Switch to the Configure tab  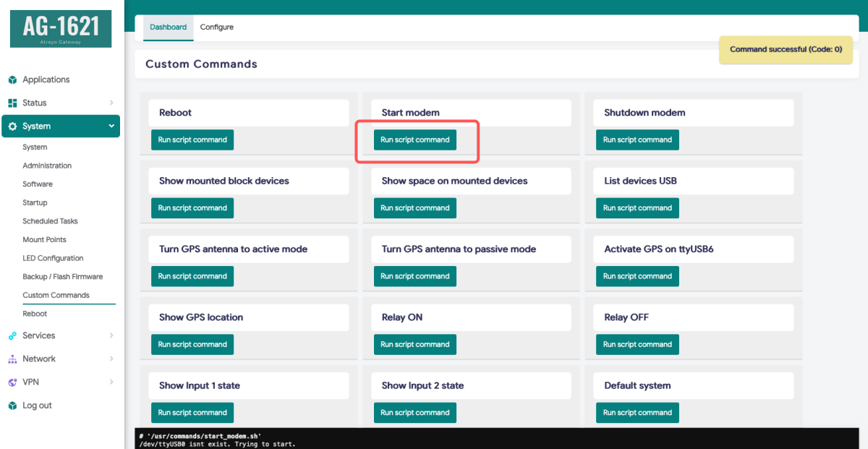click(217, 27)
